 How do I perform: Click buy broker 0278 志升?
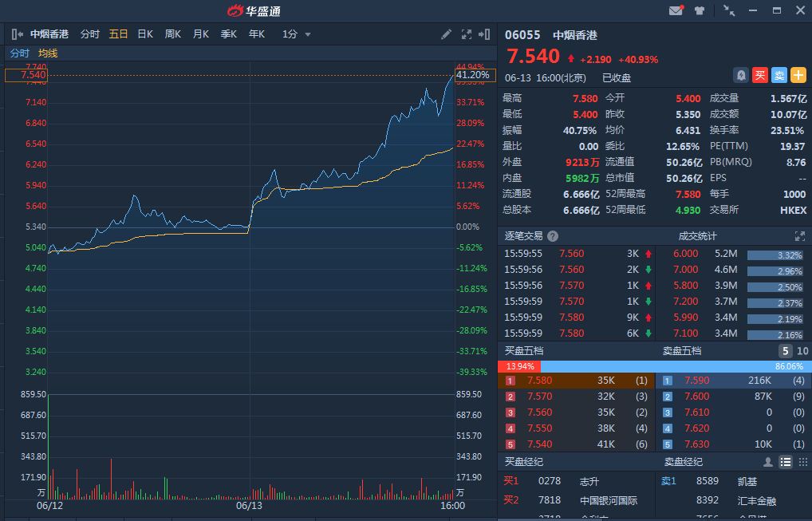[x=577, y=481]
